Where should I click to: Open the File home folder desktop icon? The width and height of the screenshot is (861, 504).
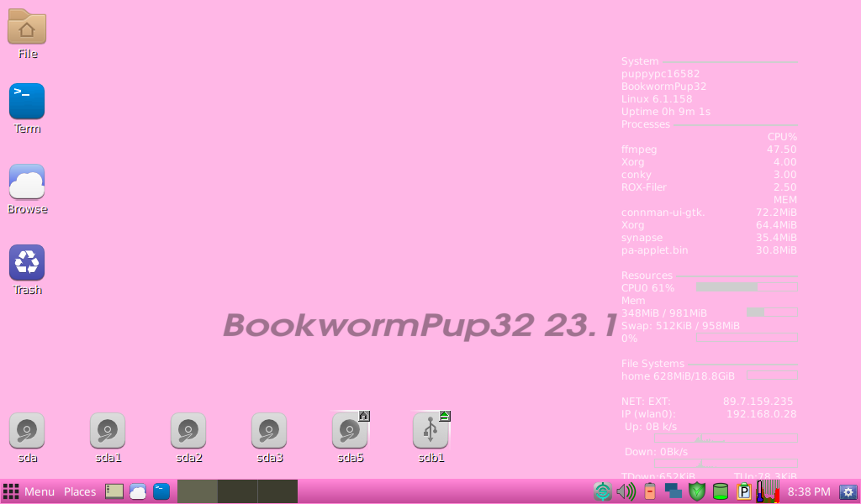pyautogui.click(x=27, y=28)
